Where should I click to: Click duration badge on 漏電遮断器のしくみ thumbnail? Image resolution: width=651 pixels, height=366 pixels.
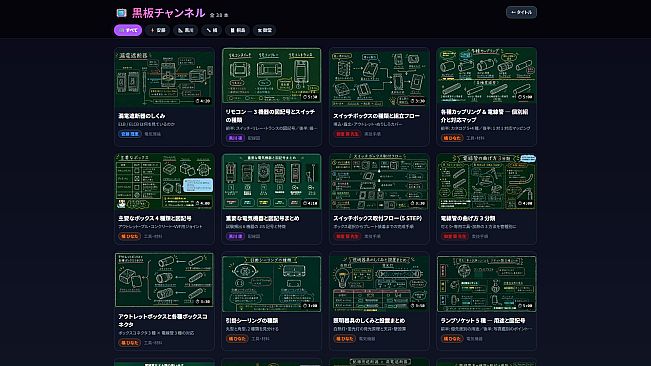203,101
